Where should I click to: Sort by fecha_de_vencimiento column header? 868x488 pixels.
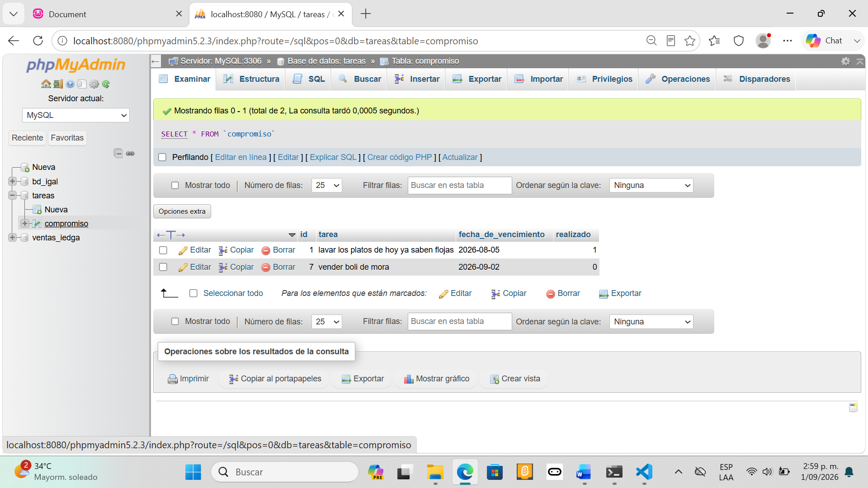pos(502,235)
